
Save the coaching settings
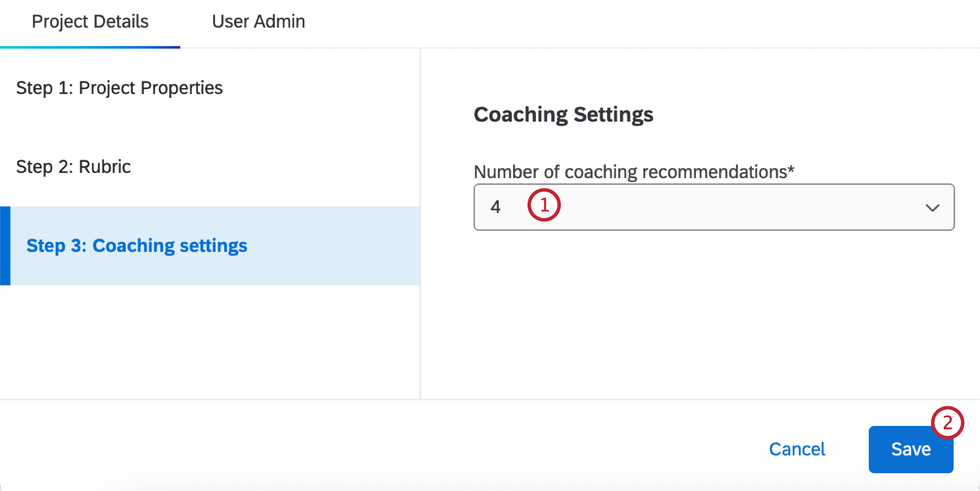point(911,449)
